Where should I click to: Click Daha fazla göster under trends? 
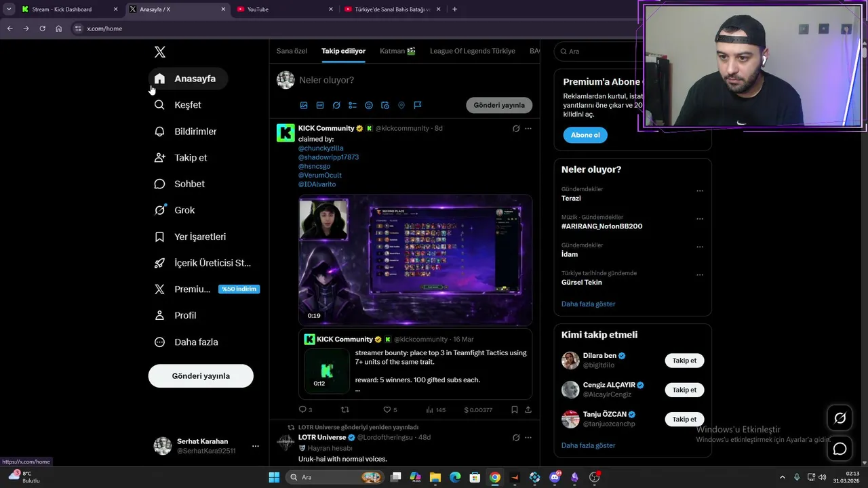pyautogui.click(x=588, y=304)
